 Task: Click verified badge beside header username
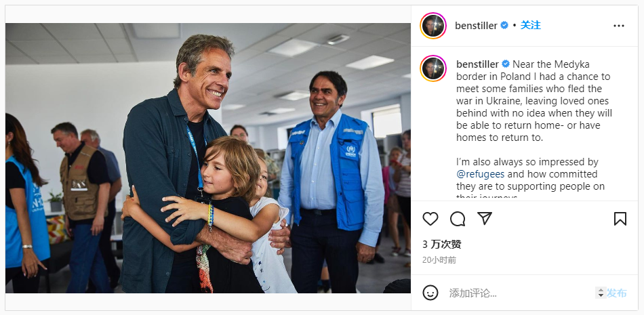504,26
